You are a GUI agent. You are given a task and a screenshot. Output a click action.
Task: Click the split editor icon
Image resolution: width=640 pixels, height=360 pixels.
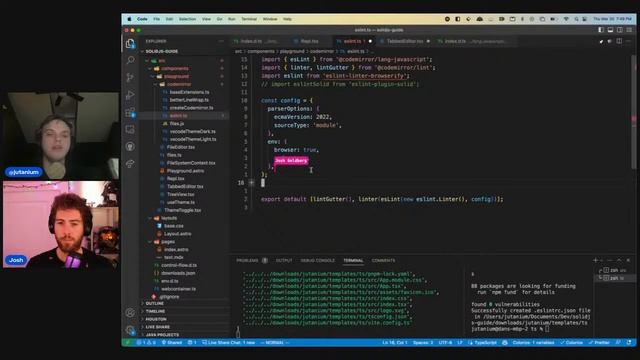[619, 41]
